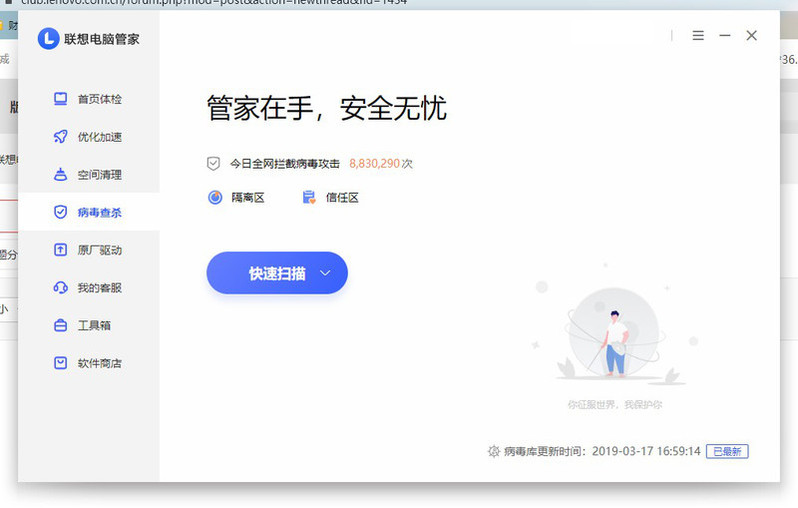
Task: Click the 空间清理 broom icon
Action: pos(60,175)
